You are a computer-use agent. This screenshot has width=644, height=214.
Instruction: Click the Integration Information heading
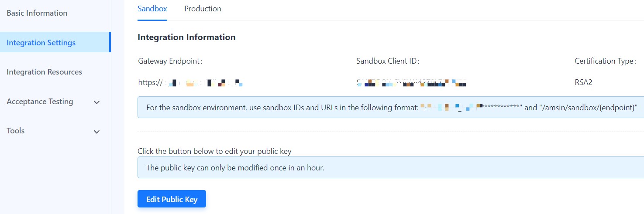point(186,37)
